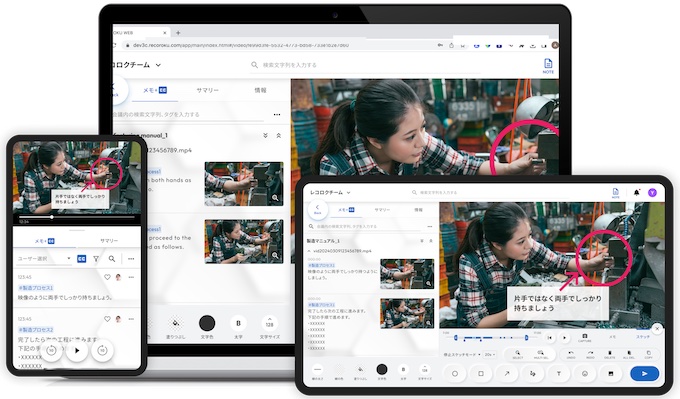Select the text T tool on tablet
The width and height of the screenshot is (680, 399).
click(x=559, y=373)
